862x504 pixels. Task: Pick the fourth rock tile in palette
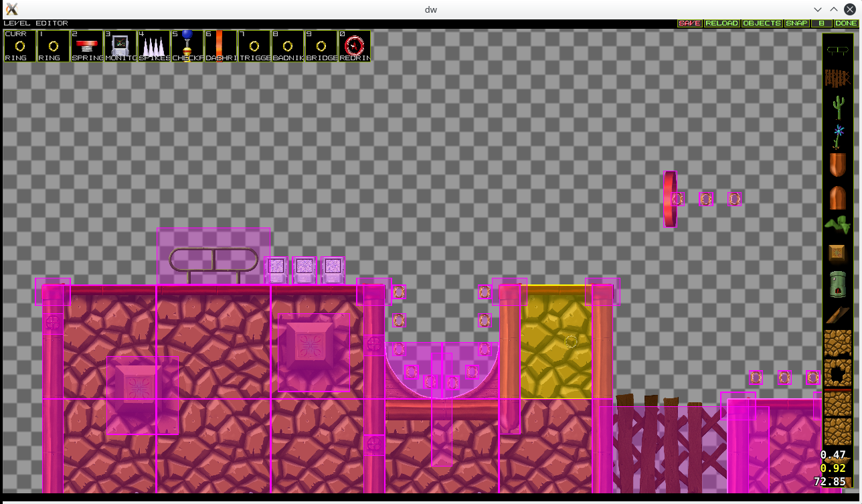(837, 432)
